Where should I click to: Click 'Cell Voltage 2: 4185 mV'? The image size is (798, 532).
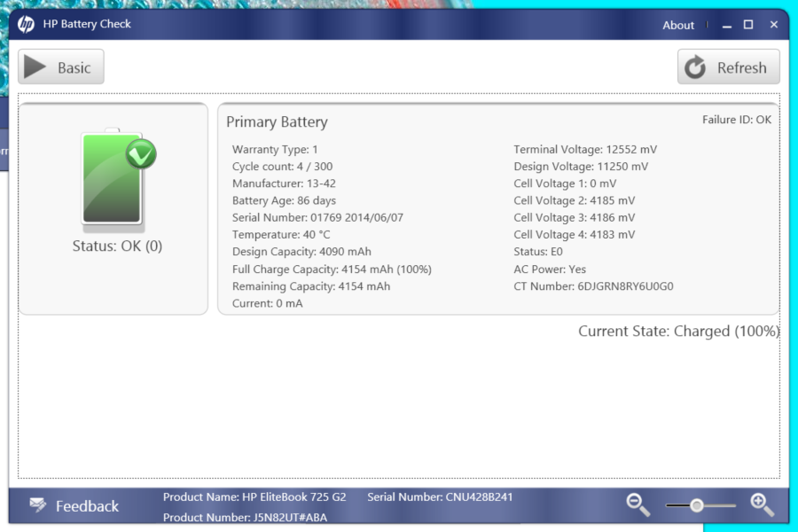click(574, 200)
